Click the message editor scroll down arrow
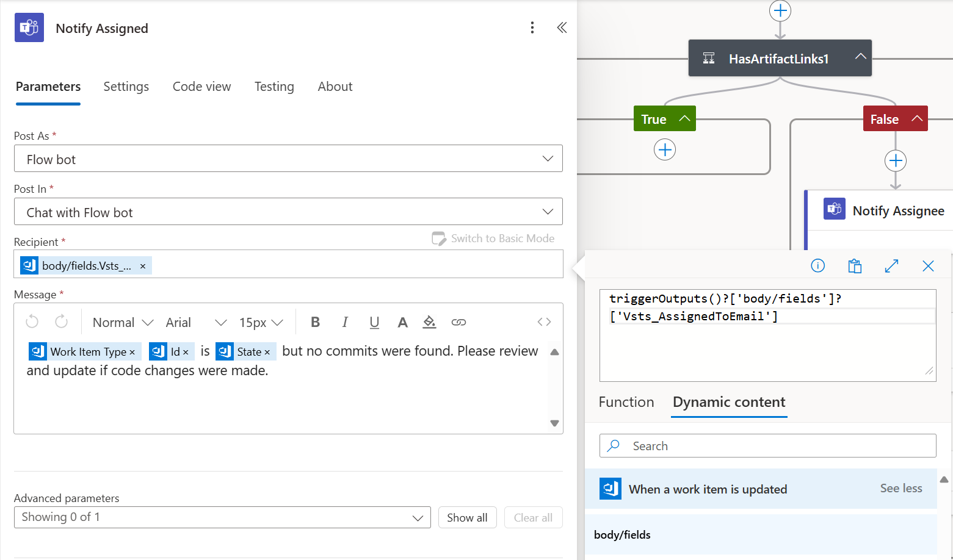This screenshot has width=953, height=560. pyautogui.click(x=554, y=423)
